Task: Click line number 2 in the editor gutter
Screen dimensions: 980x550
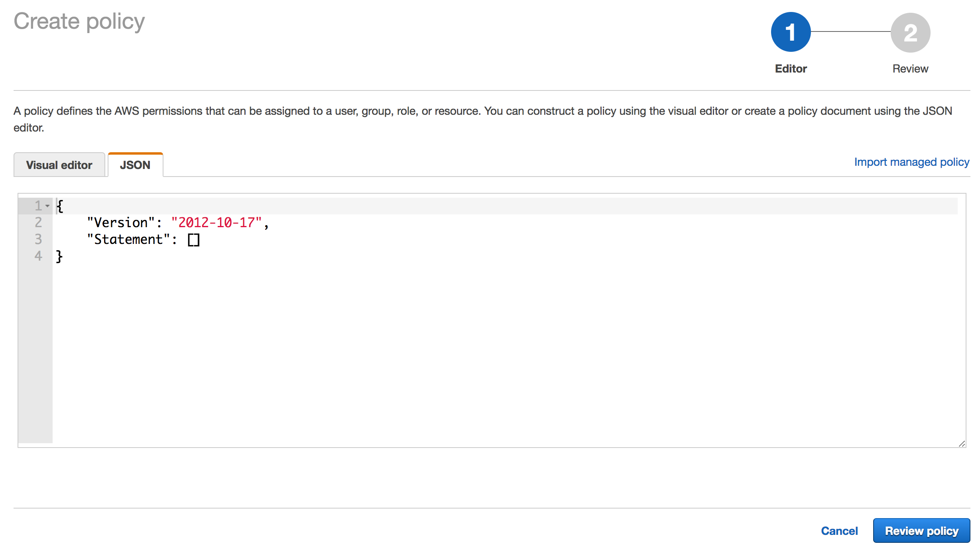Action: [x=37, y=222]
